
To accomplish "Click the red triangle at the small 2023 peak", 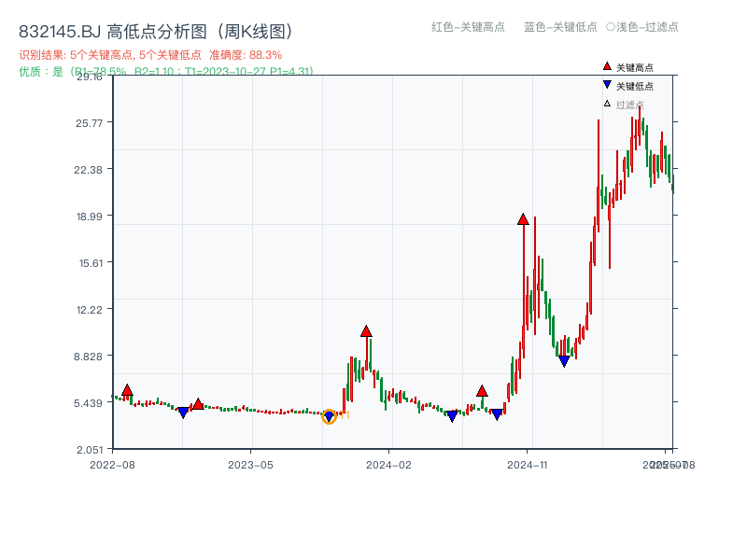I will 196,403.
